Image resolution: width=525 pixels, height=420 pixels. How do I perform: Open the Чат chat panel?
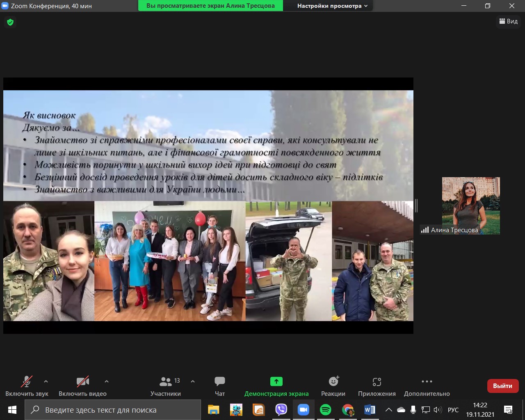coord(220,386)
